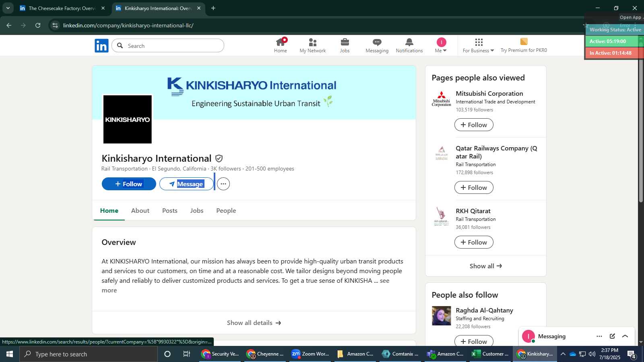Follow Qatar Railways Company
The image size is (644, 362).
(x=474, y=187)
